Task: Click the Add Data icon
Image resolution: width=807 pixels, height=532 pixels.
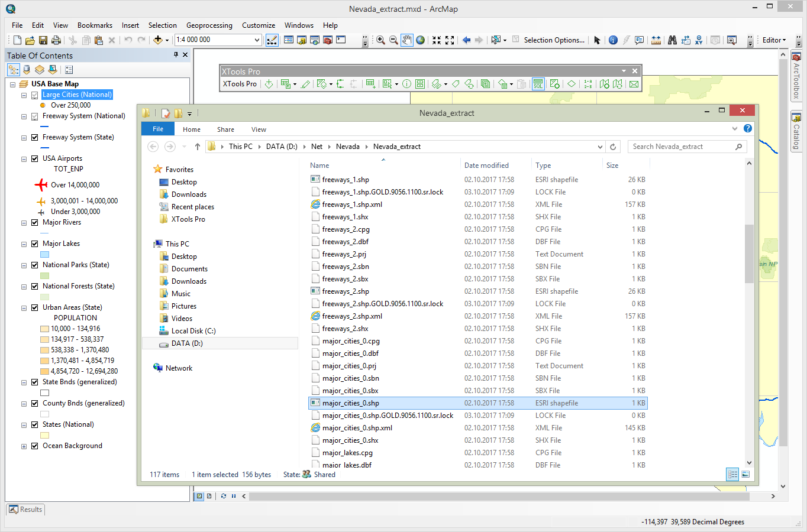Action: [x=157, y=40]
